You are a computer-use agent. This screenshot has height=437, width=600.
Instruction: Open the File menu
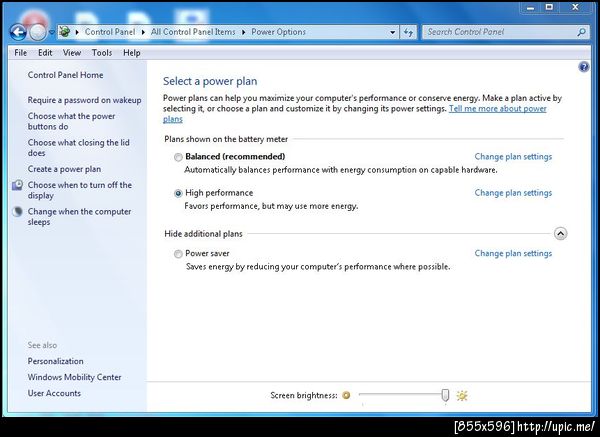click(21, 53)
